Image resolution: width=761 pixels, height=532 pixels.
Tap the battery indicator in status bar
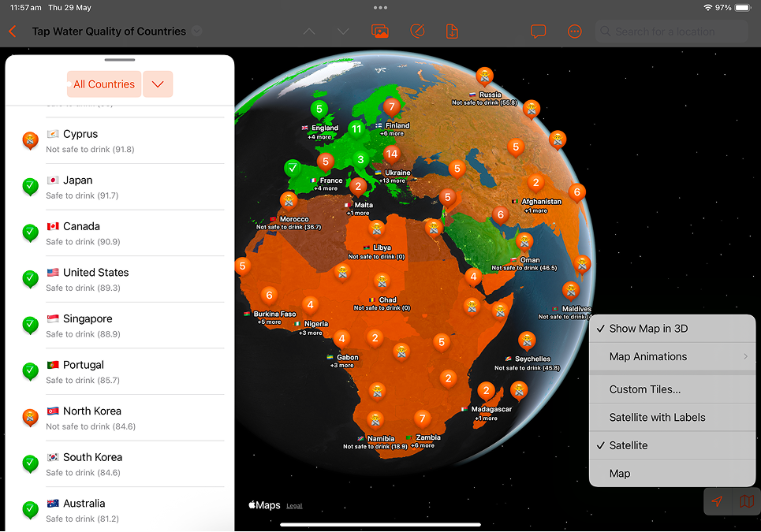click(x=743, y=8)
